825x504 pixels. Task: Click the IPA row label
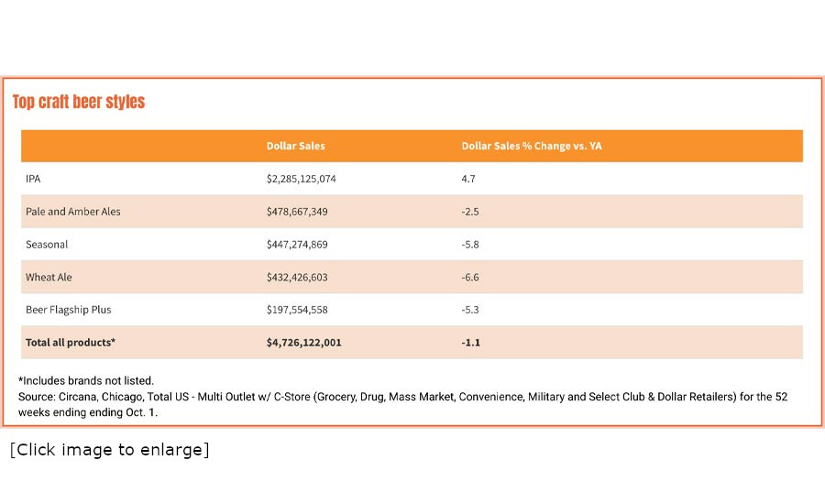pyautogui.click(x=33, y=179)
